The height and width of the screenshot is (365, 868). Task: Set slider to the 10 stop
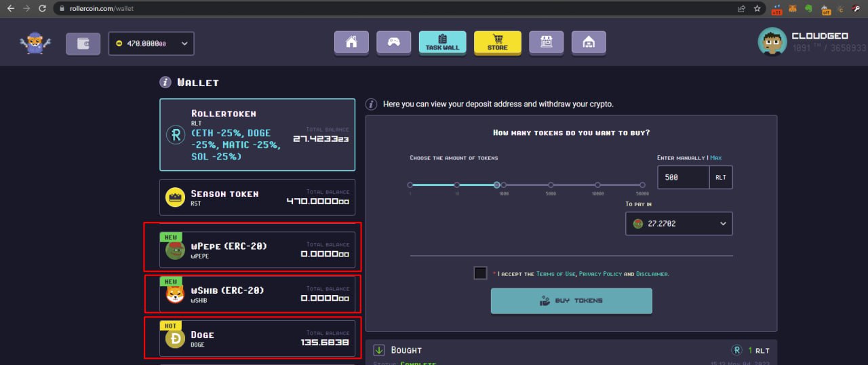click(x=457, y=185)
